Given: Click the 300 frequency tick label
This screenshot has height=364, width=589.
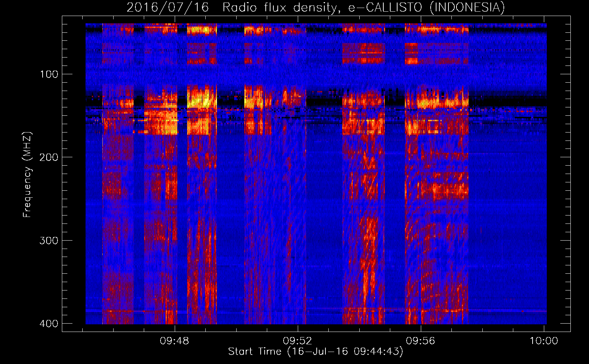Looking at the screenshot, I should (x=49, y=241).
